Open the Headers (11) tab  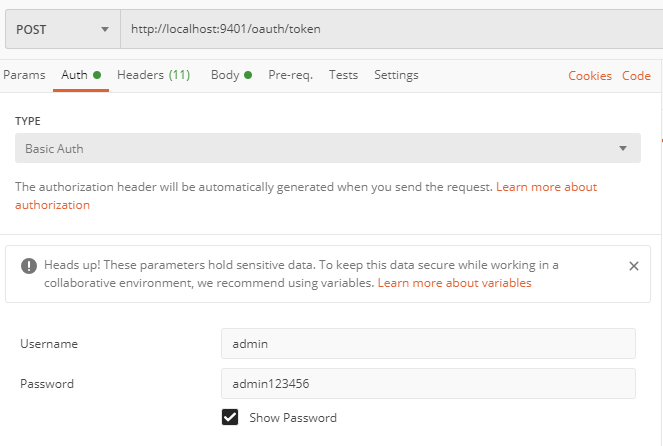tap(153, 75)
